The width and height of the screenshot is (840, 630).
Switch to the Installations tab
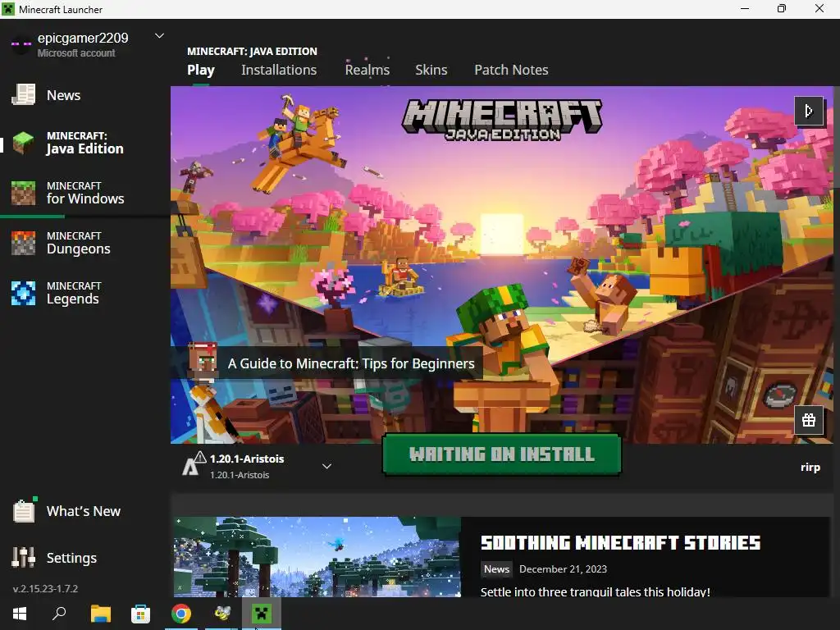click(x=279, y=71)
